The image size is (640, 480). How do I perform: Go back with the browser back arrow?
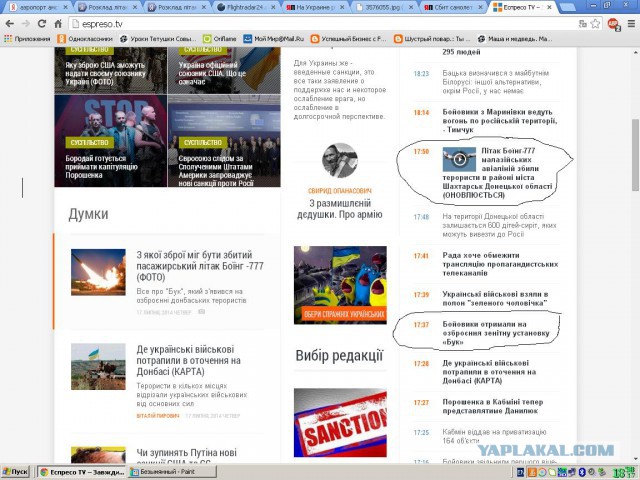(9, 24)
